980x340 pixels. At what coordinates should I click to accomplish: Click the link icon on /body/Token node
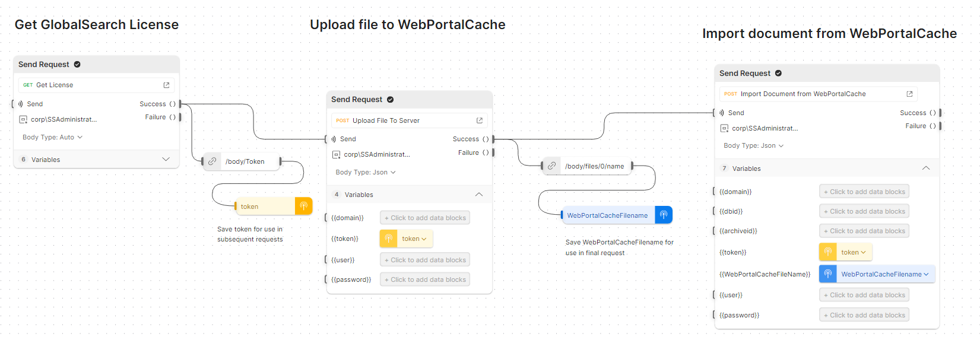click(212, 161)
